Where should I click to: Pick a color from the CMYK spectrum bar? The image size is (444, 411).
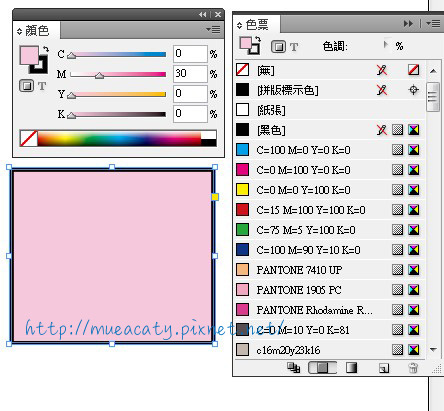tap(119, 138)
